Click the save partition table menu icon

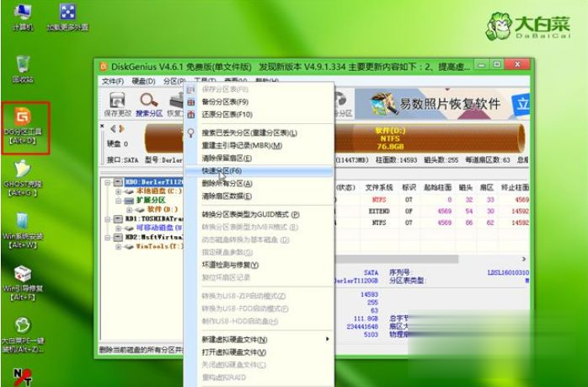191,89
